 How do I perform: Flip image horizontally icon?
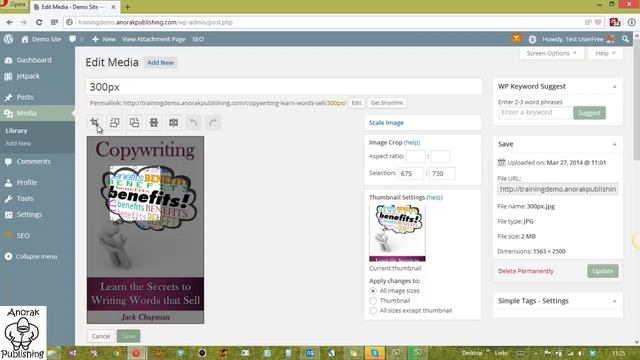coord(173,122)
